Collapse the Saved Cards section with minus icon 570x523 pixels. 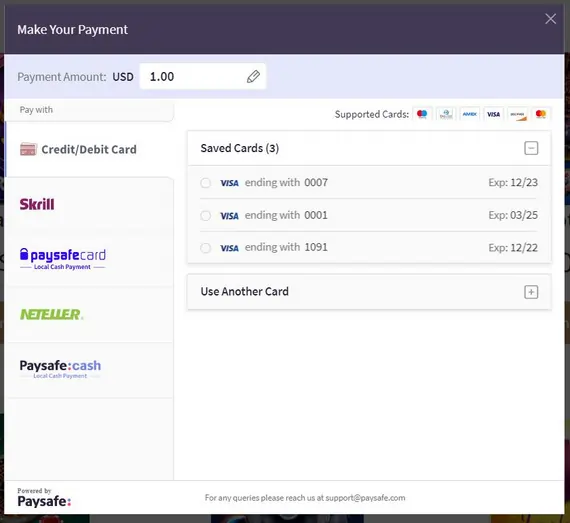[x=531, y=148]
